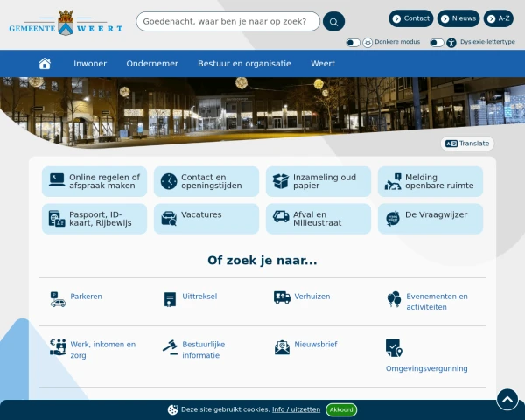Viewport: 525px width, 420px height.
Task: Click the cookie icon in the cookie bar
Action: tap(172, 410)
